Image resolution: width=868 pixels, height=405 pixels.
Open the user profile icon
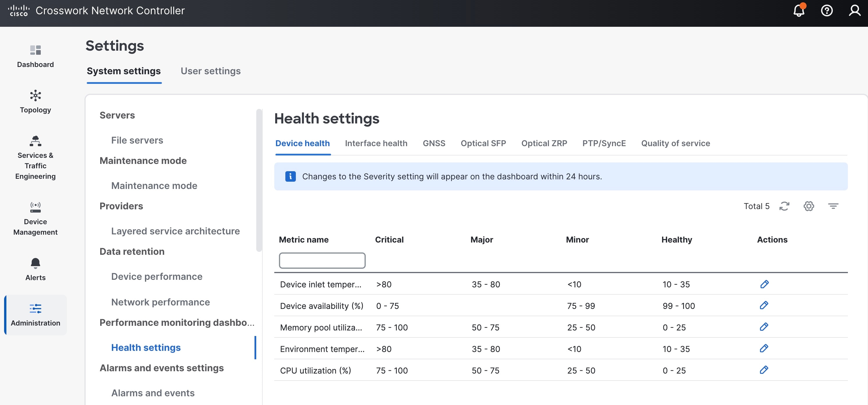[x=855, y=10]
